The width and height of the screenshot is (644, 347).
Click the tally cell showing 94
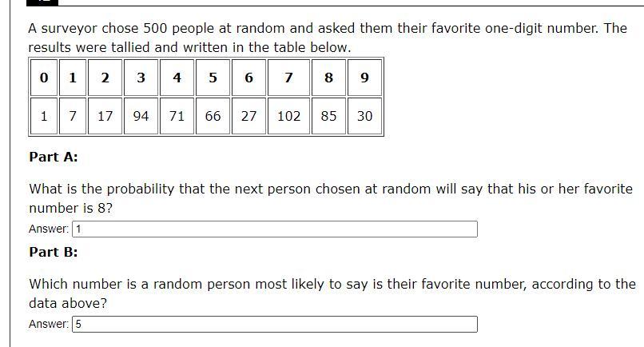tap(141, 116)
